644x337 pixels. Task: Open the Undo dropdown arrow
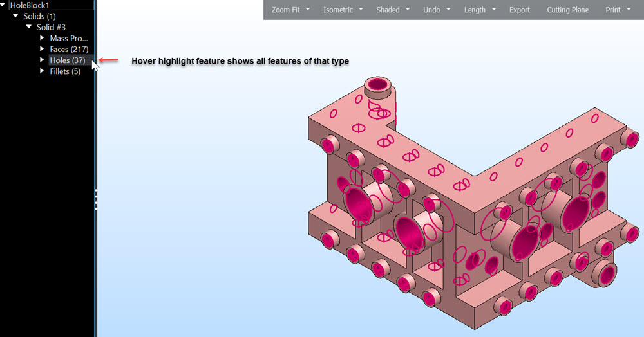click(x=448, y=10)
